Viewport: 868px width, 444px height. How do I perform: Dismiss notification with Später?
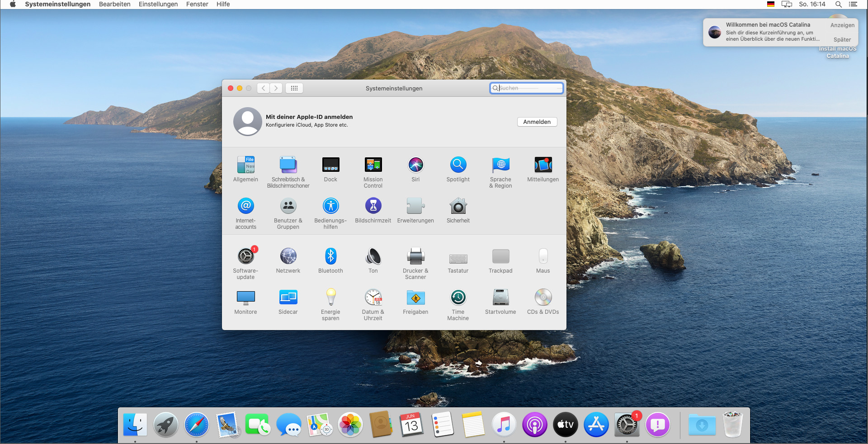[x=842, y=40]
